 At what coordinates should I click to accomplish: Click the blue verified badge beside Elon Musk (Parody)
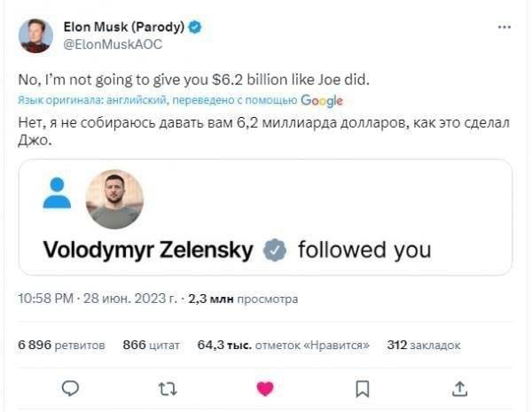click(x=195, y=27)
